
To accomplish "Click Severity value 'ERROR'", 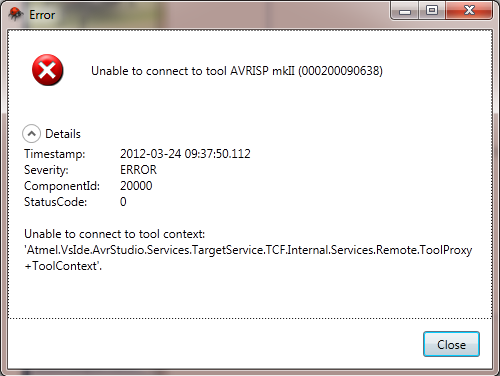I will pos(138,170).
